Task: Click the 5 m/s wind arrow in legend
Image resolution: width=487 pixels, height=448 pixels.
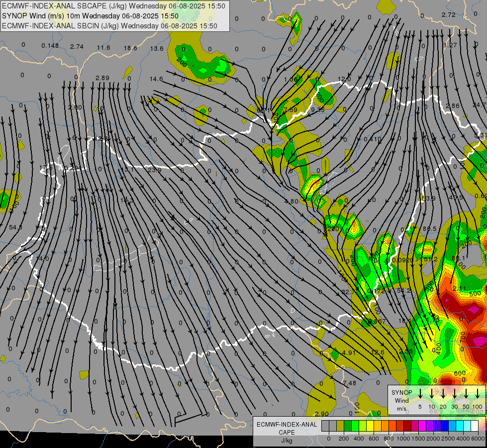Action: 420,393
